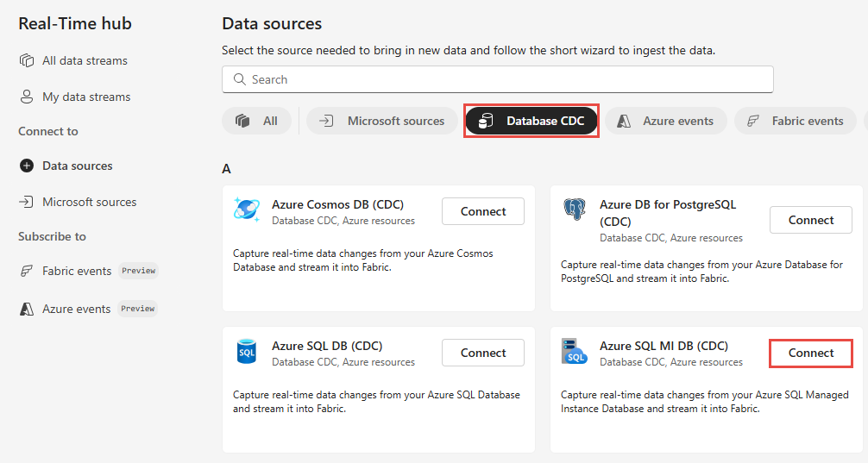Connect Azure SQL DB (CDC)

point(482,353)
